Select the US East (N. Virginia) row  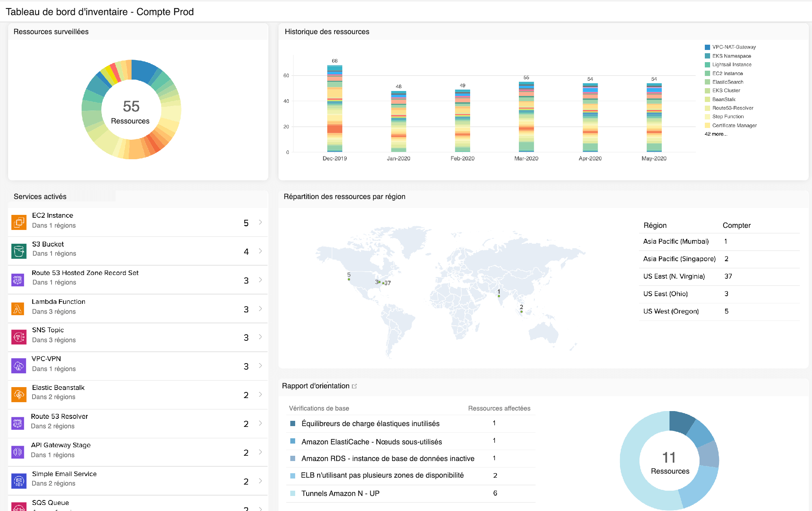click(x=719, y=276)
